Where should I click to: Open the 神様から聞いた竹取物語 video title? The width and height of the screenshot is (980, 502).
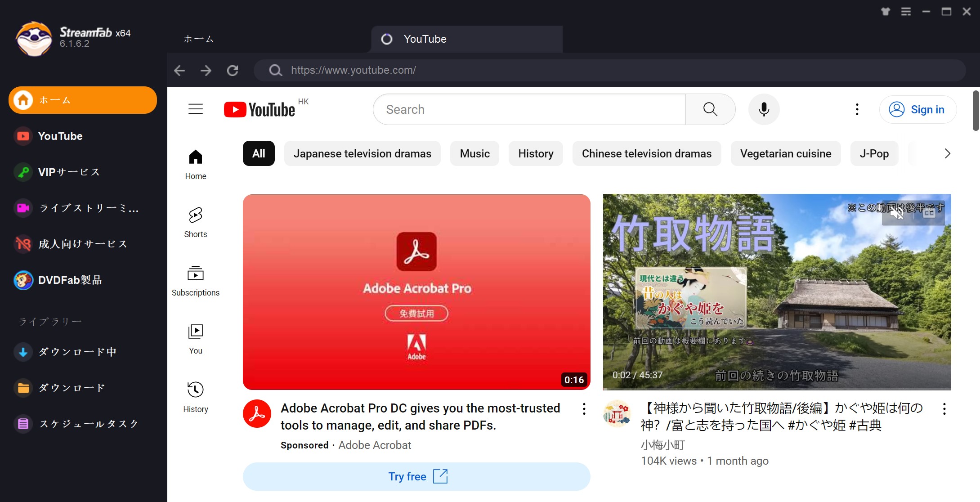point(782,417)
